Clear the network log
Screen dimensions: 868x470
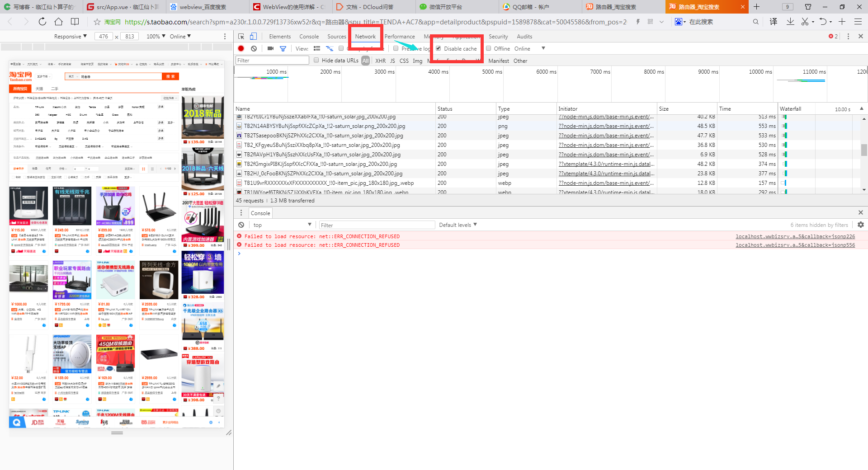tap(254, 48)
